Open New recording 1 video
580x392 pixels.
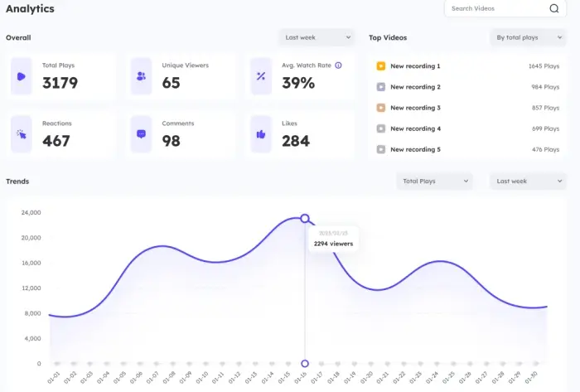(415, 65)
